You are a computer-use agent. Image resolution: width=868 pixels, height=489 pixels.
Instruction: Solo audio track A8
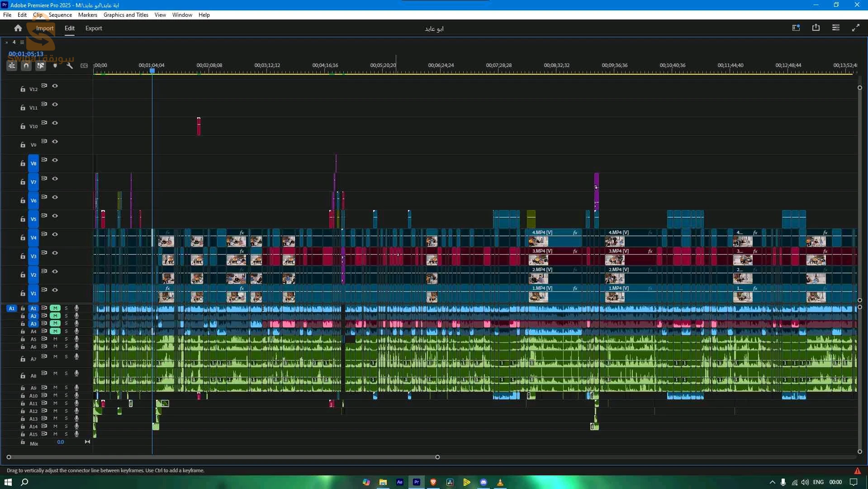(x=66, y=374)
